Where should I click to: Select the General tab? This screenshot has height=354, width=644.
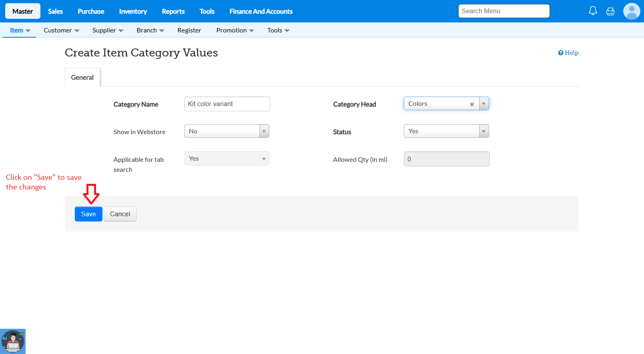pos(82,77)
